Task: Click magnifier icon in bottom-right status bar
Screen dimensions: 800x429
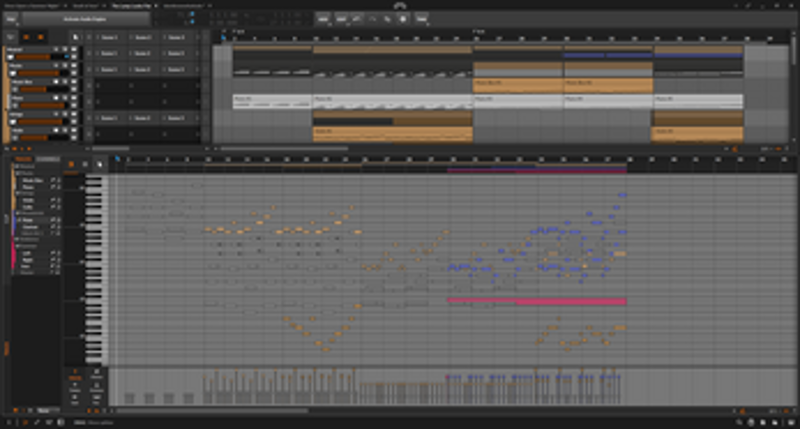Action: pos(739,422)
